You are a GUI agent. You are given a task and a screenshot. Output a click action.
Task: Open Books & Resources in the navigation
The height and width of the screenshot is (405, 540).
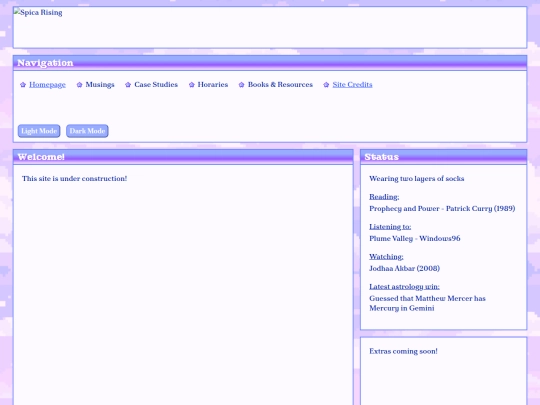tap(280, 85)
